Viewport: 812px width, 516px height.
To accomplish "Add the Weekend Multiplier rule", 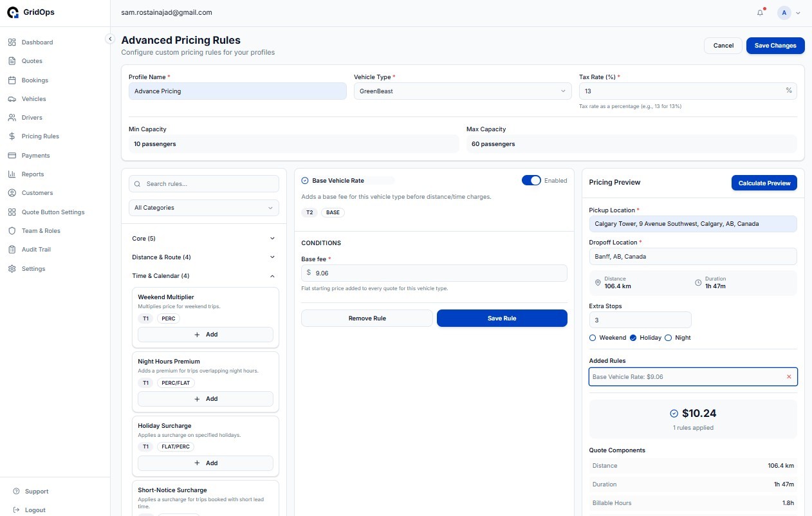I will (205, 335).
